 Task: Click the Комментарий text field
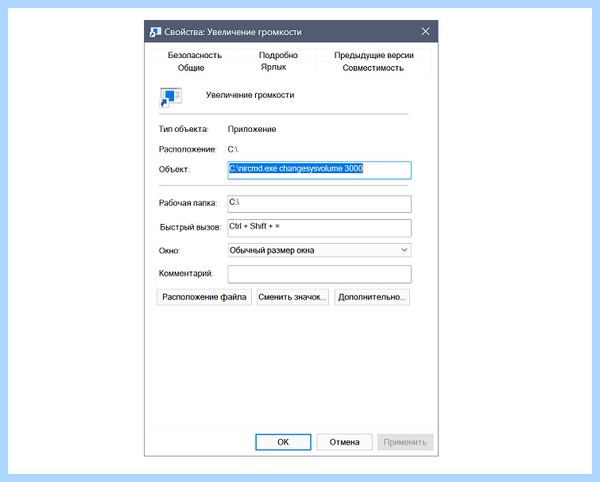(320, 274)
